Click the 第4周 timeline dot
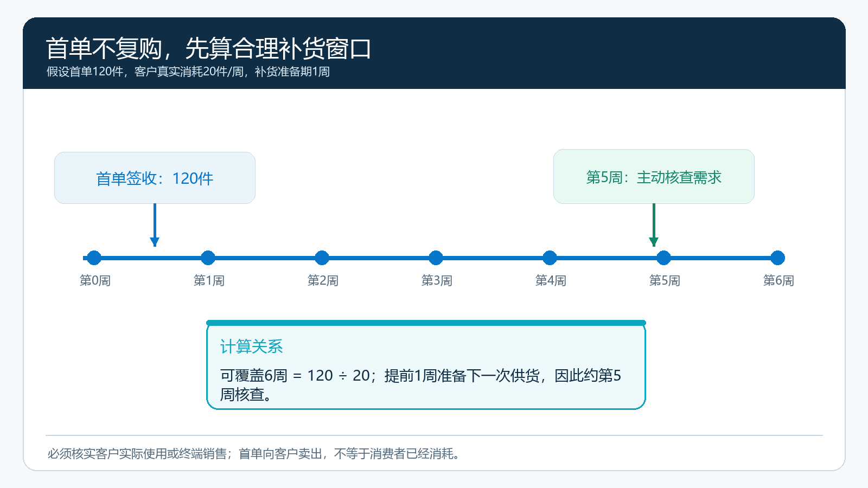This screenshot has height=488, width=868. tap(550, 258)
